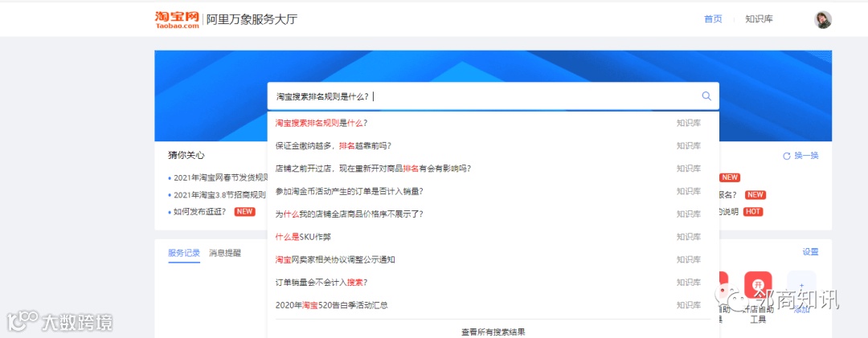
Task: Click the magnifier search icon
Action: click(x=706, y=96)
